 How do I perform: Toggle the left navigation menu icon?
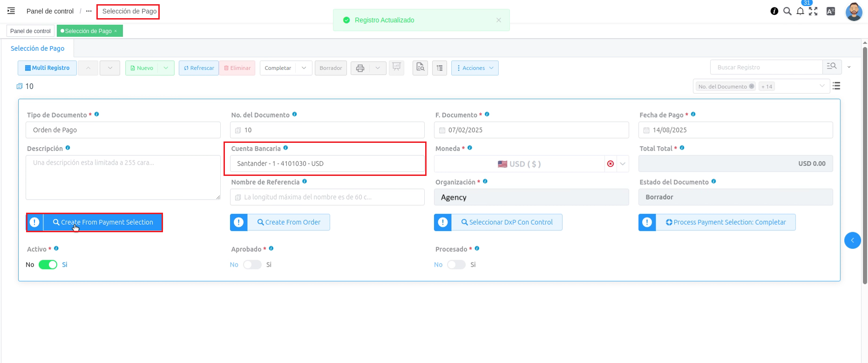[11, 11]
